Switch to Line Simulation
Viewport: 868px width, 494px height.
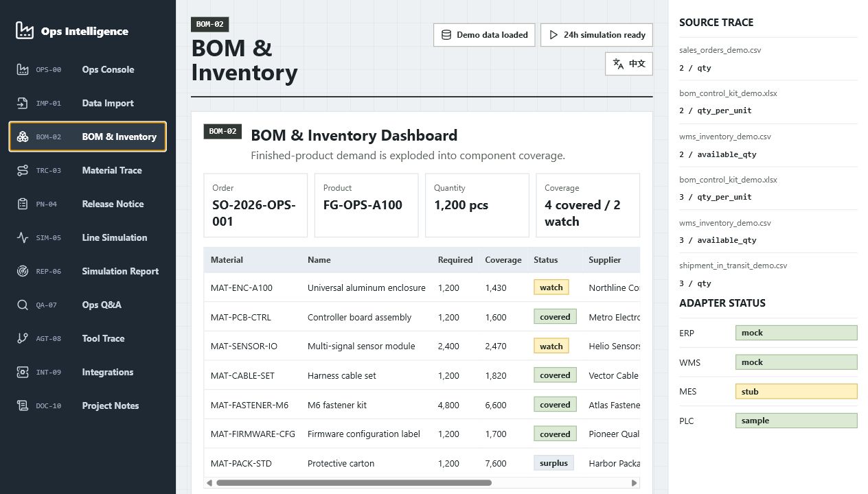click(88, 237)
